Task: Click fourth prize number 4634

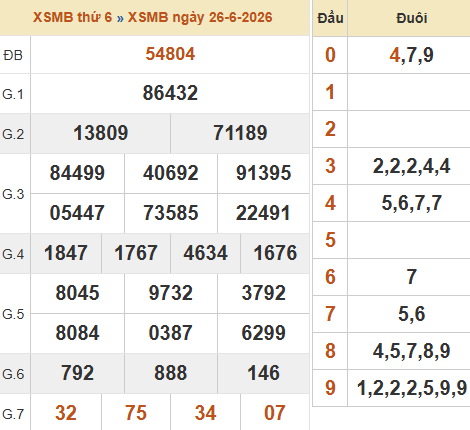Action: pos(206,253)
